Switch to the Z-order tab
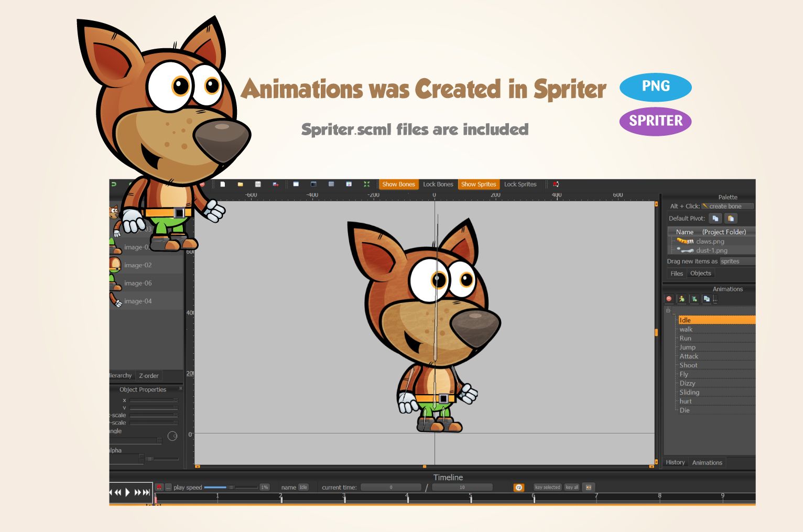This screenshot has width=803, height=532. tap(148, 375)
